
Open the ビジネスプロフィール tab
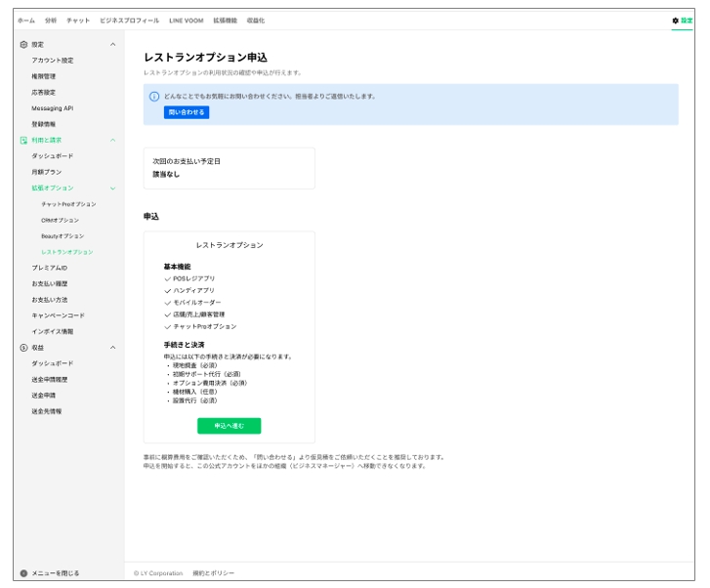coord(130,21)
